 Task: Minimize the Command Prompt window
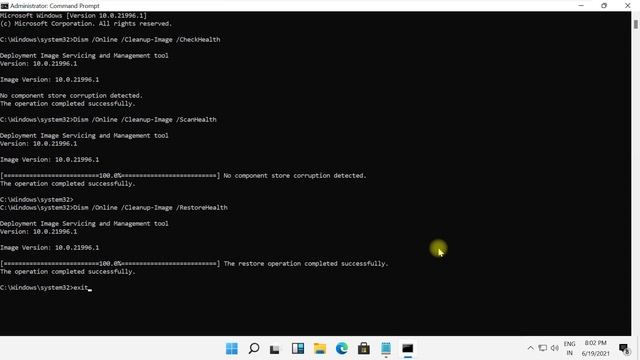(x=581, y=6)
